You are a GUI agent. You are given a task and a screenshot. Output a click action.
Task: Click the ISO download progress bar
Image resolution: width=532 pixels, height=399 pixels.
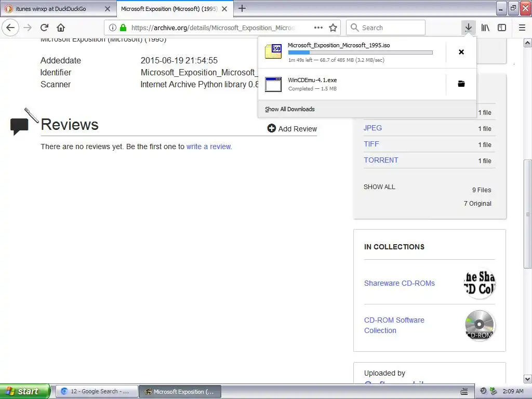point(361,52)
